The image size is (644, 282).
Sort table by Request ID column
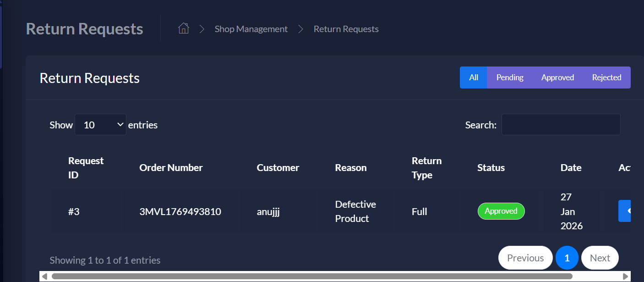tap(86, 167)
